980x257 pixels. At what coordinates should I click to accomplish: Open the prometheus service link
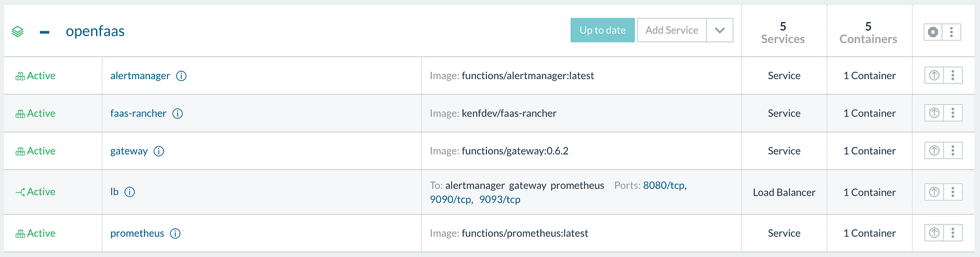point(137,234)
